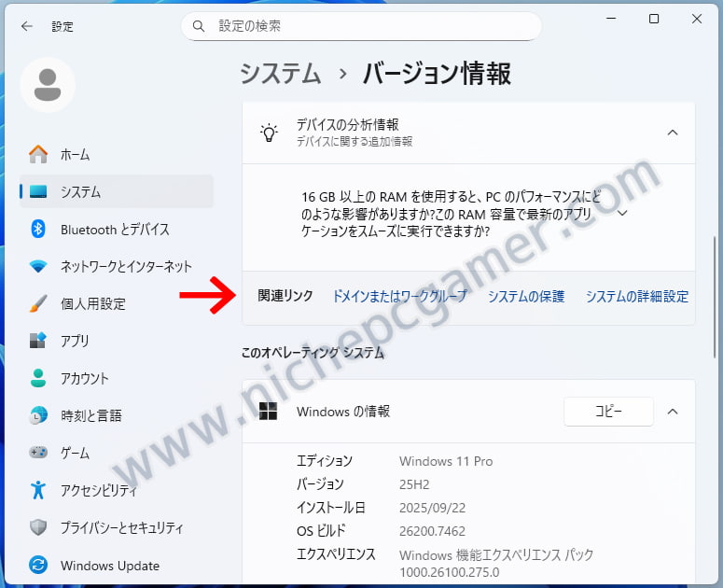The width and height of the screenshot is (723, 588).
Task: Click the personalization paintbrush icon
Action: [x=38, y=303]
